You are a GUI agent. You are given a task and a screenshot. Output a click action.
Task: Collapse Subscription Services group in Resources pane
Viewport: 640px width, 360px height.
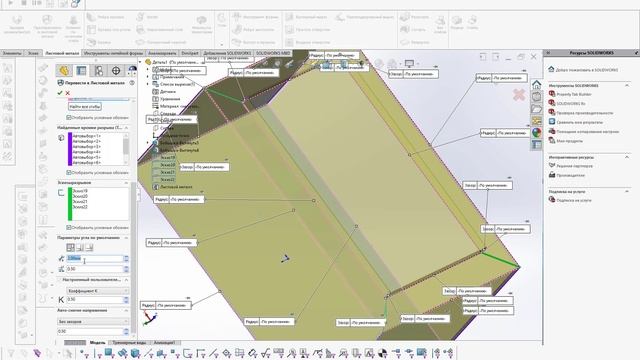point(627,191)
